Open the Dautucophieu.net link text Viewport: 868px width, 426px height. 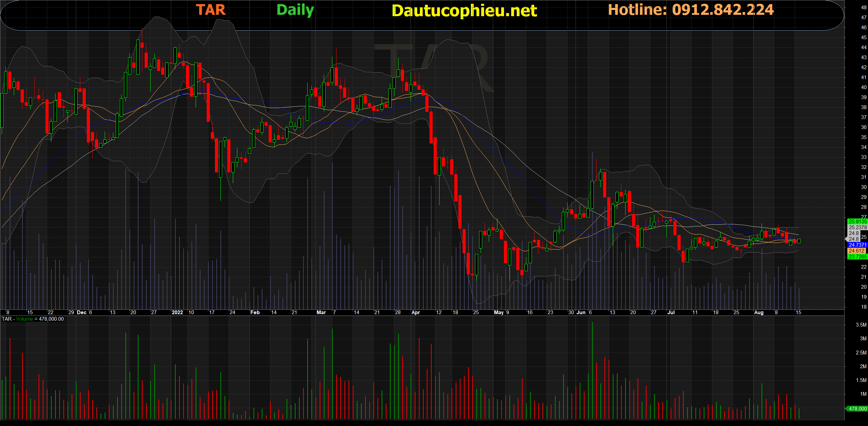(464, 11)
